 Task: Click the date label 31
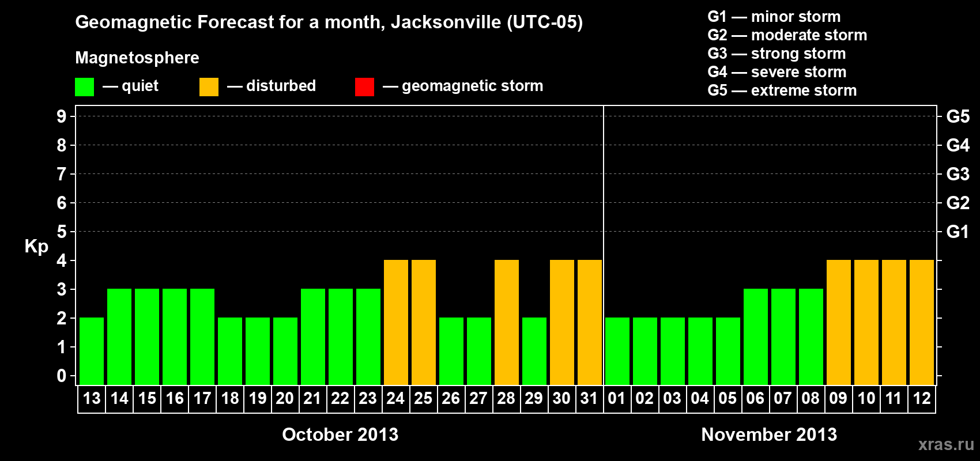[x=589, y=398]
